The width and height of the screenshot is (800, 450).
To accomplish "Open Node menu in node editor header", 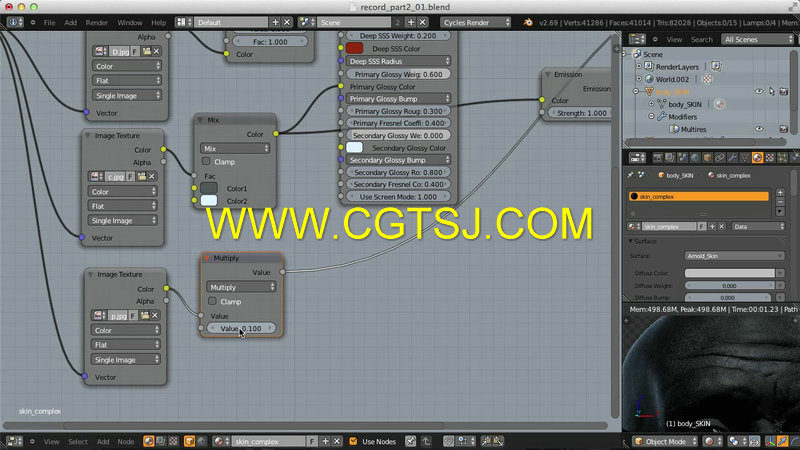I will pos(126,442).
